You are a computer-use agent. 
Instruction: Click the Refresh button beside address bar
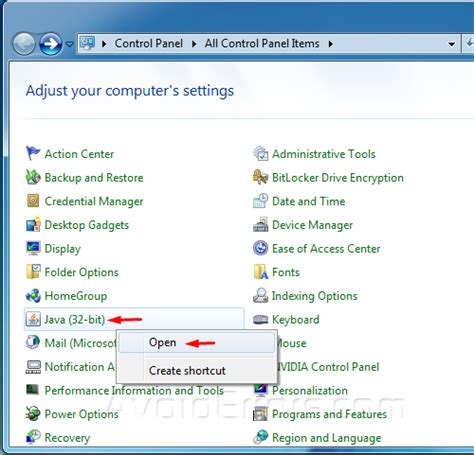coord(469,43)
